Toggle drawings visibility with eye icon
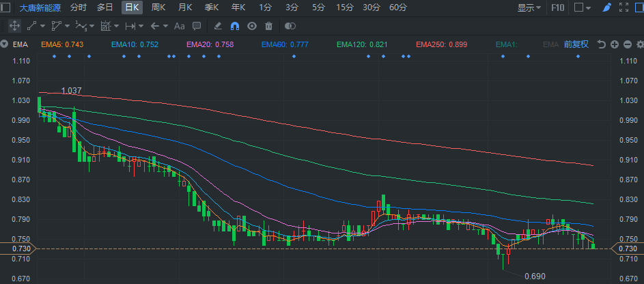Viewport: 644px width, 284px height. click(252, 26)
